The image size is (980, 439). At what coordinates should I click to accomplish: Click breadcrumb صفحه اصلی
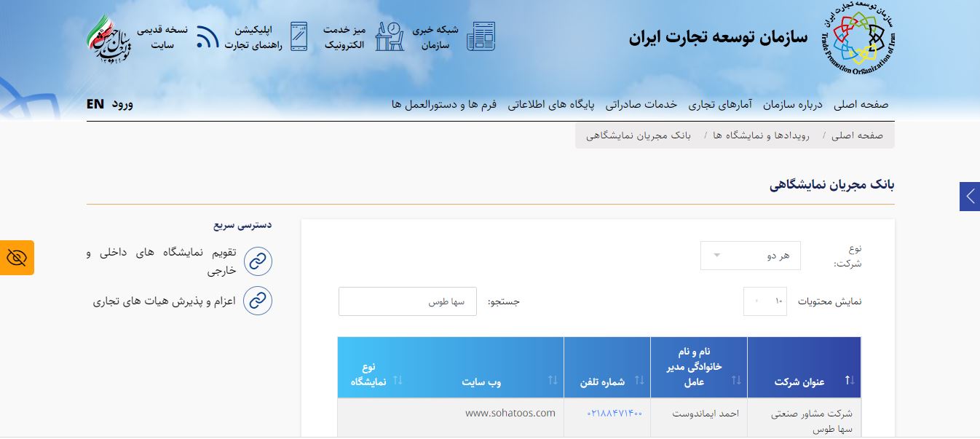pos(858,135)
